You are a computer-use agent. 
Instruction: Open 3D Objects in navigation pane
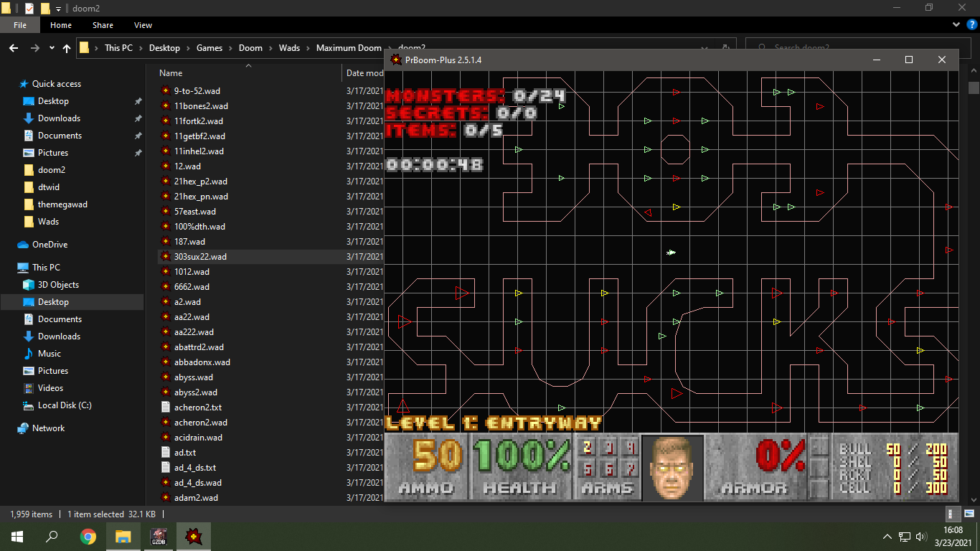58,285
